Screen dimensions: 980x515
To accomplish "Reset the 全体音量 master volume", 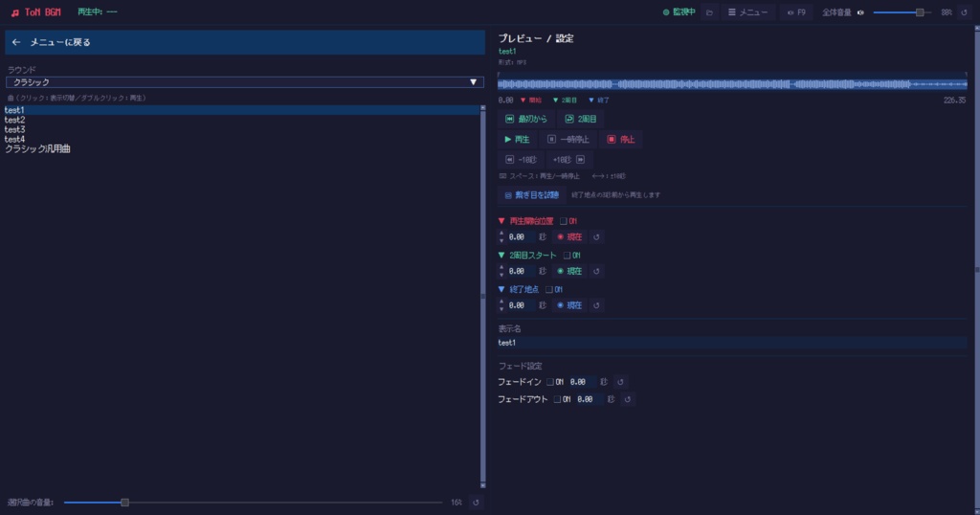I will [x=964, y=12].
